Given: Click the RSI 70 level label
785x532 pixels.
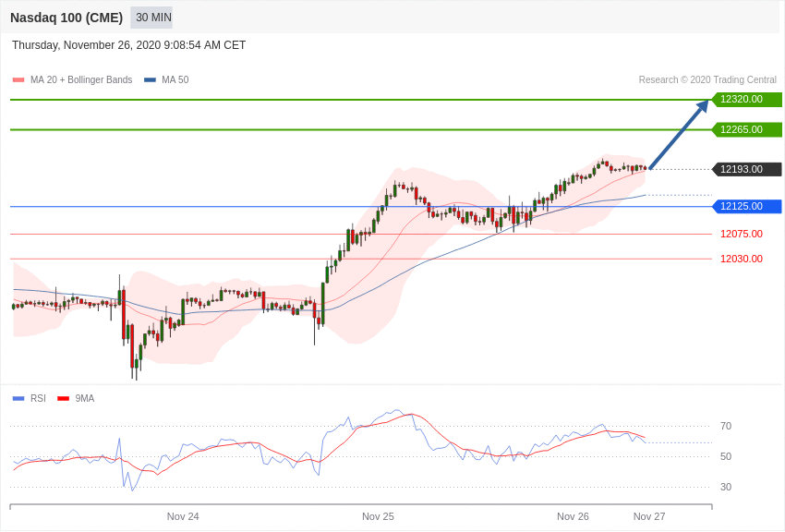Looking at the screenshot, I should (726, 426).
